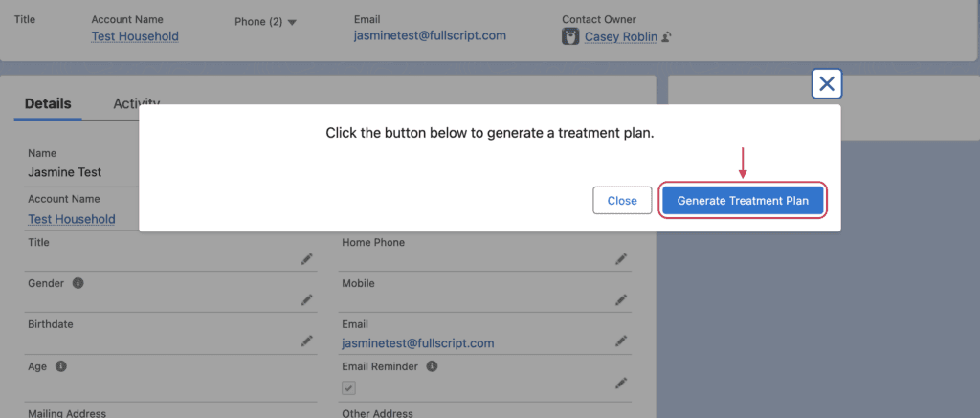
Task: Click change owner icon beside Casey Roblin
Action: point(666,37)
